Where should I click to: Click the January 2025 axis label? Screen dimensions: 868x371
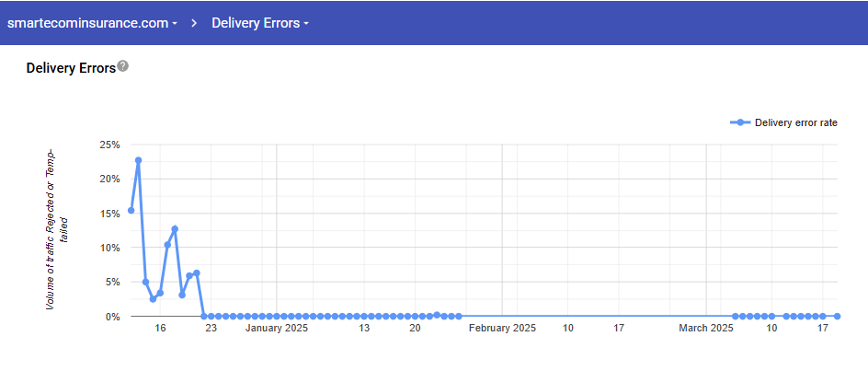(x=277, y=329)
